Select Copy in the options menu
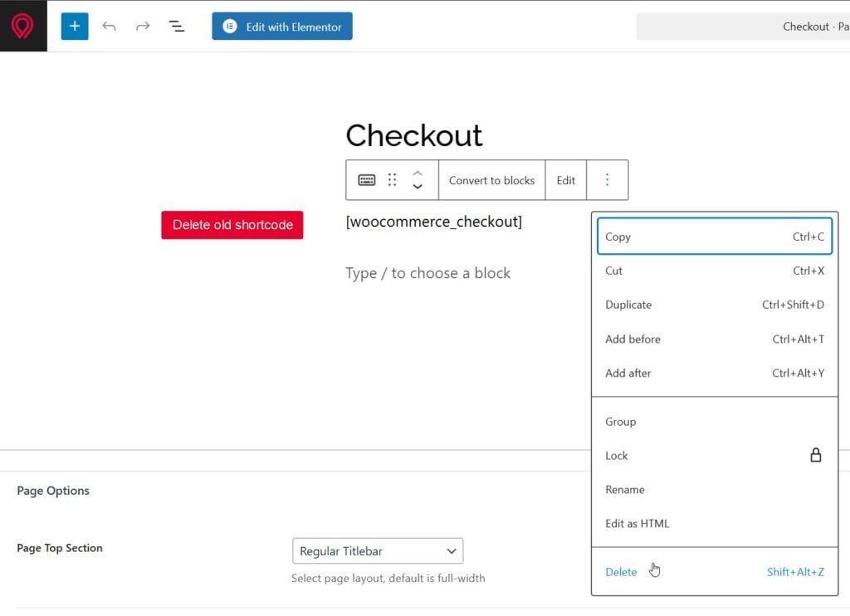 [x=618, y=237]
